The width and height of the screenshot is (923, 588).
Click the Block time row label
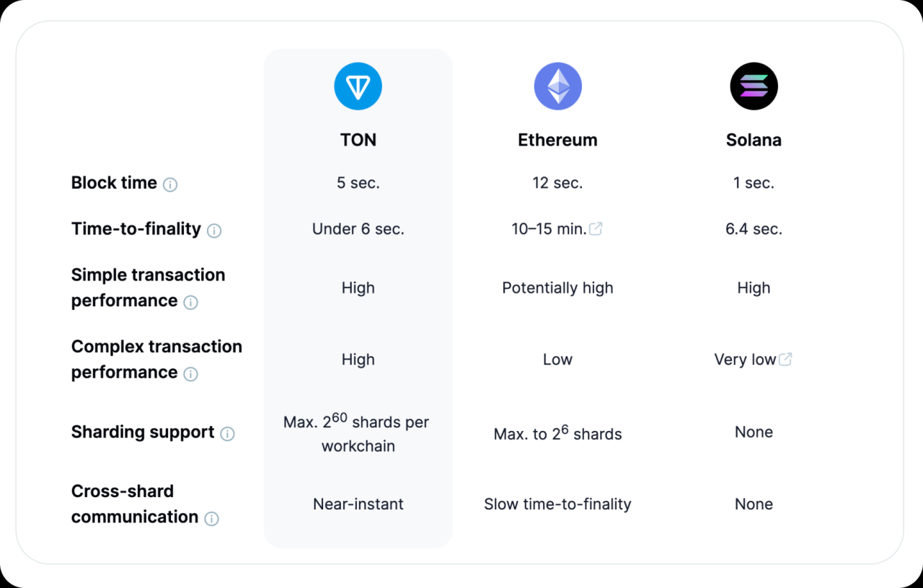[x=114, y=183]
